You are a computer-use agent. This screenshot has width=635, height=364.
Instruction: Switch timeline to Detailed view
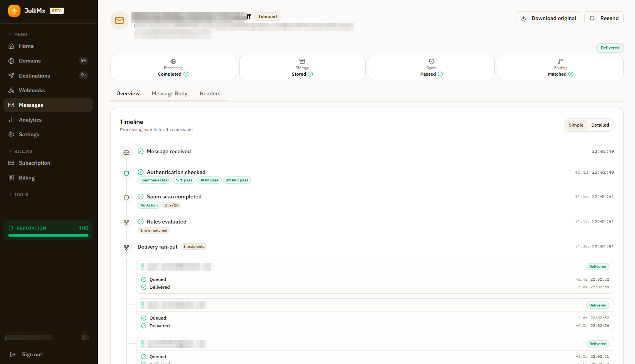(x=600, y=125)
